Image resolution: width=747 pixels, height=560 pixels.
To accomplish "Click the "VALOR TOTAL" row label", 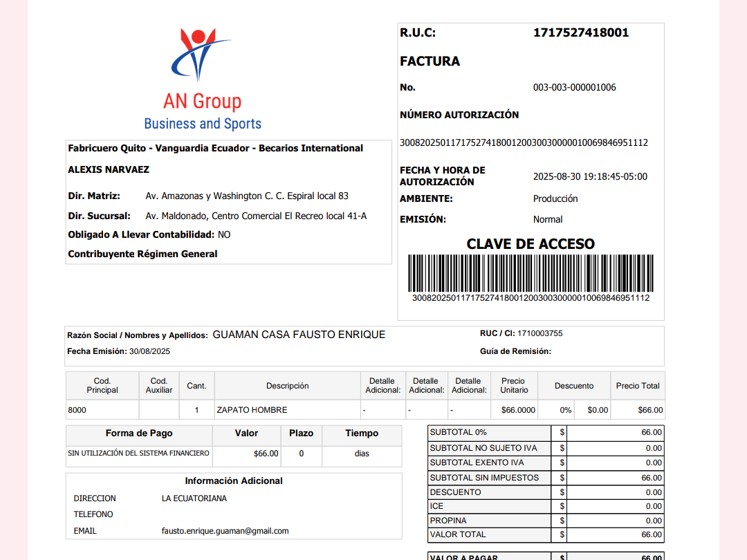I will pos(458,534).
